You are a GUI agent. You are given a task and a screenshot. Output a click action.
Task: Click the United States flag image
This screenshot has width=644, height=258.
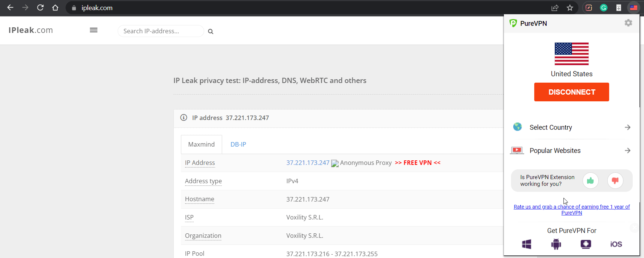coord(572,54)
